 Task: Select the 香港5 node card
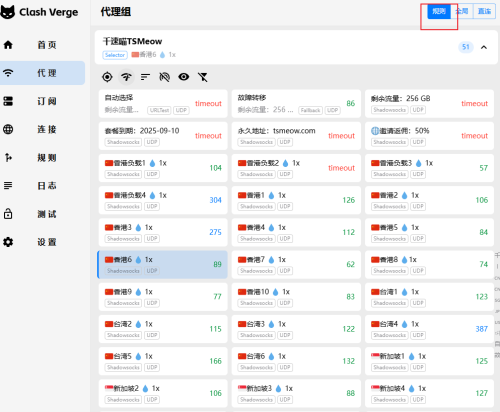point(429,232)
